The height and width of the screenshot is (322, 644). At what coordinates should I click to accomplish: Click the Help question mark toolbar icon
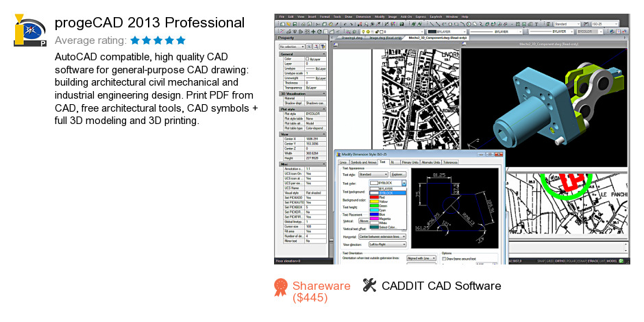pos(401,24)
